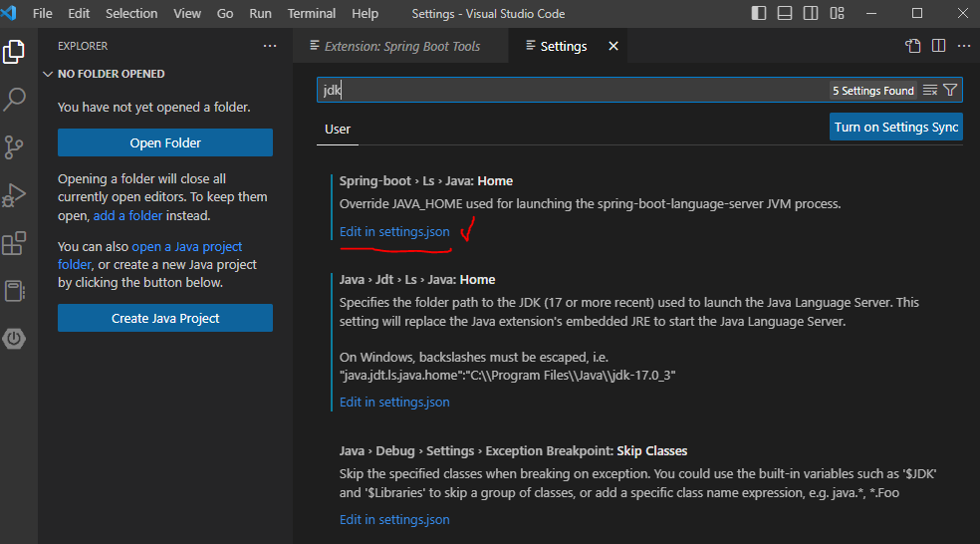Open Explorer Views and More Actions ellipsis
980x544 pixels.
click(x=269, y=46)
